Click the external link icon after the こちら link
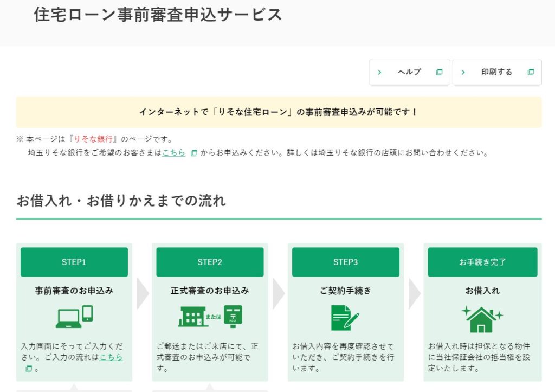555x392 pixels. pyautogui.click(x=193, y=153)
